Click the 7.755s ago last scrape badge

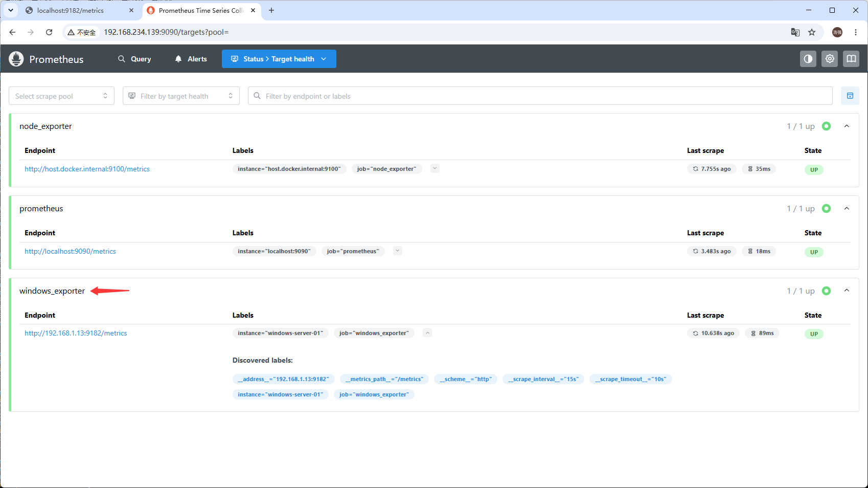click(712, 169)
